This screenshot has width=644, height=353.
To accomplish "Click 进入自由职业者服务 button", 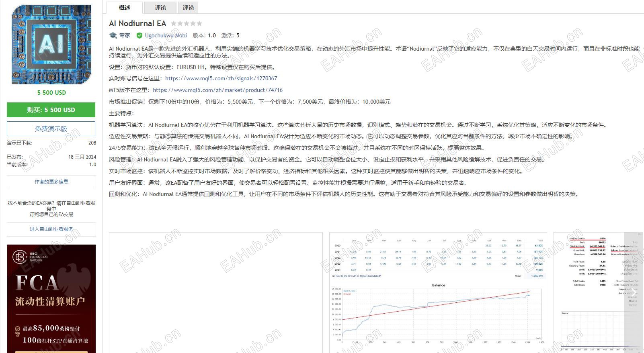I will [51, 229].
